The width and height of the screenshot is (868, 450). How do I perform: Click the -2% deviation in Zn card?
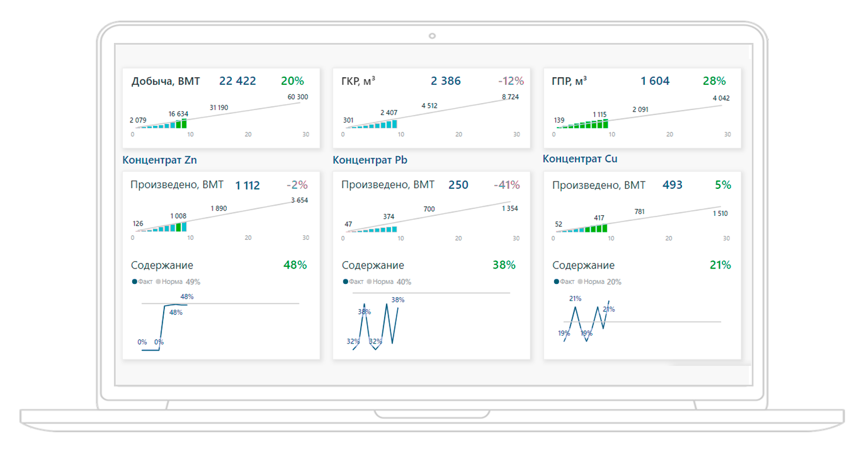(x=297, y=185)
